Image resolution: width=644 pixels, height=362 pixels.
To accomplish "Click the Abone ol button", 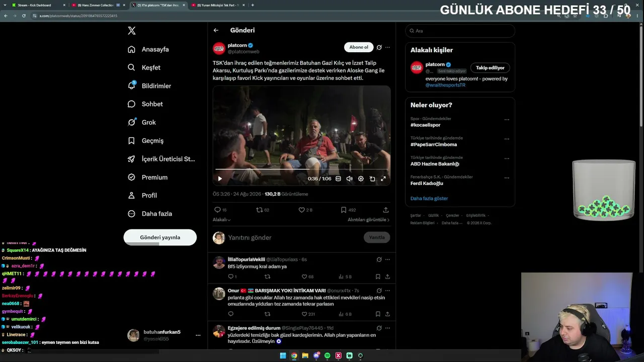I will coord(359,47).
